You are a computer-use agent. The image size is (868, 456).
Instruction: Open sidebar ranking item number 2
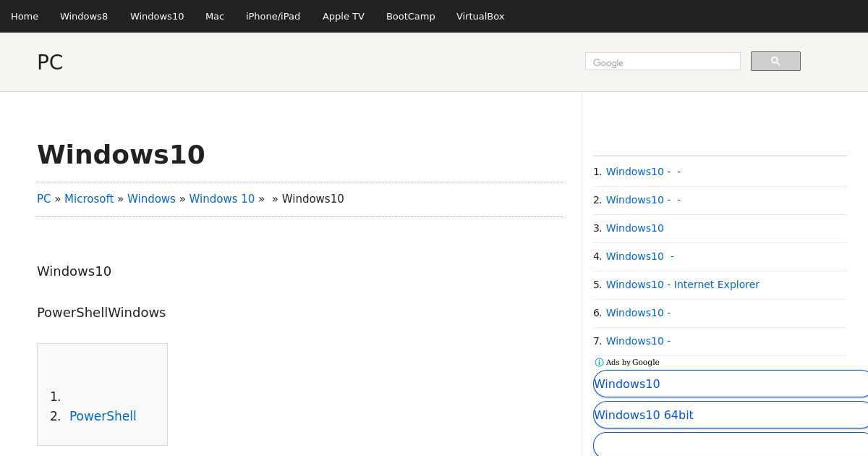644,200
